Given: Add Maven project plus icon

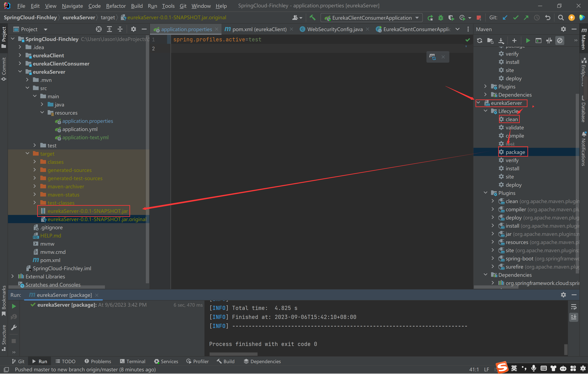Looking at the screenshot, I should (x=514, y=41).
